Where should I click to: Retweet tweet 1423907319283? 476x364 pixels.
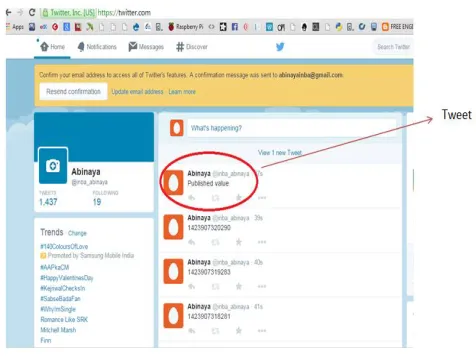point(215,286)
